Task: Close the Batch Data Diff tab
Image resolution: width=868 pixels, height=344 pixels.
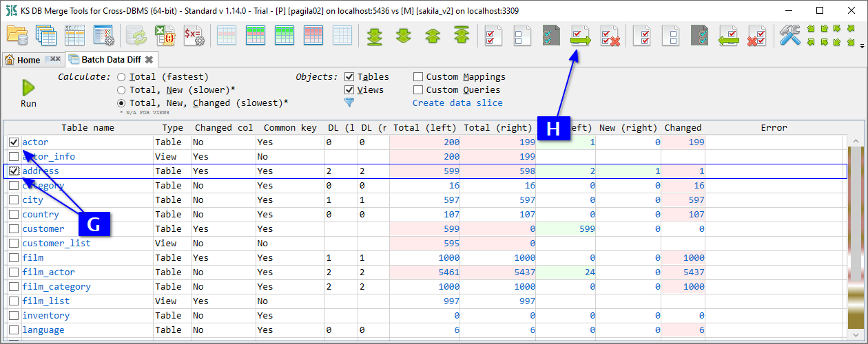Action: pos(149,60)
